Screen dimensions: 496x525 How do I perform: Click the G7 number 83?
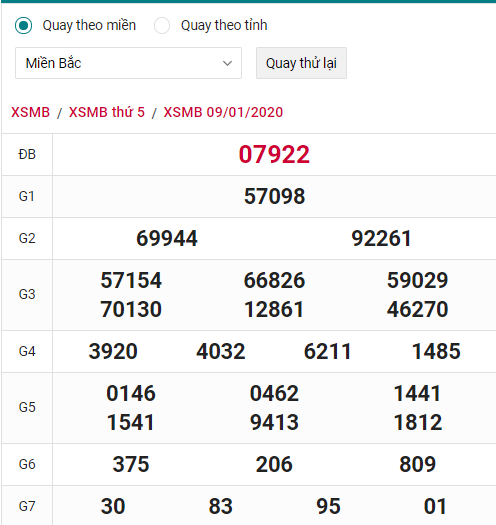point(221,506)
